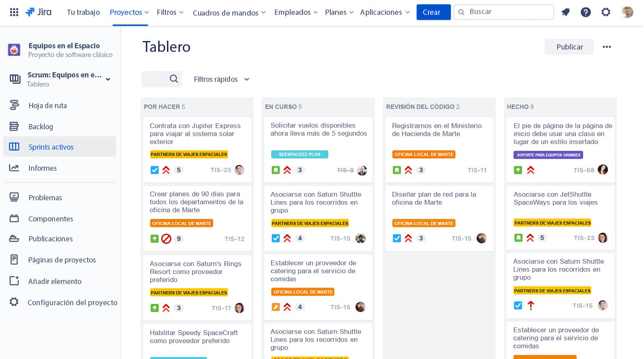Click the highest priority icon on TIS-11

point(408,170)
